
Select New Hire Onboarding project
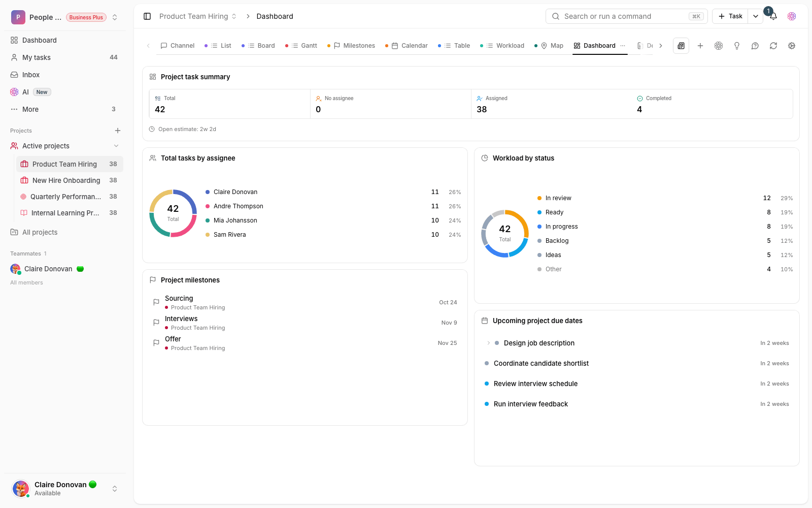[x=70, y=180]
